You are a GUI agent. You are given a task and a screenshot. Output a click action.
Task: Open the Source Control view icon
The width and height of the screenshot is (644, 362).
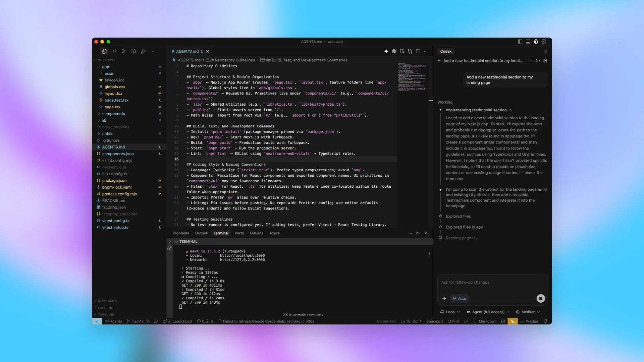pyautogui.click(x=124, y=51)
